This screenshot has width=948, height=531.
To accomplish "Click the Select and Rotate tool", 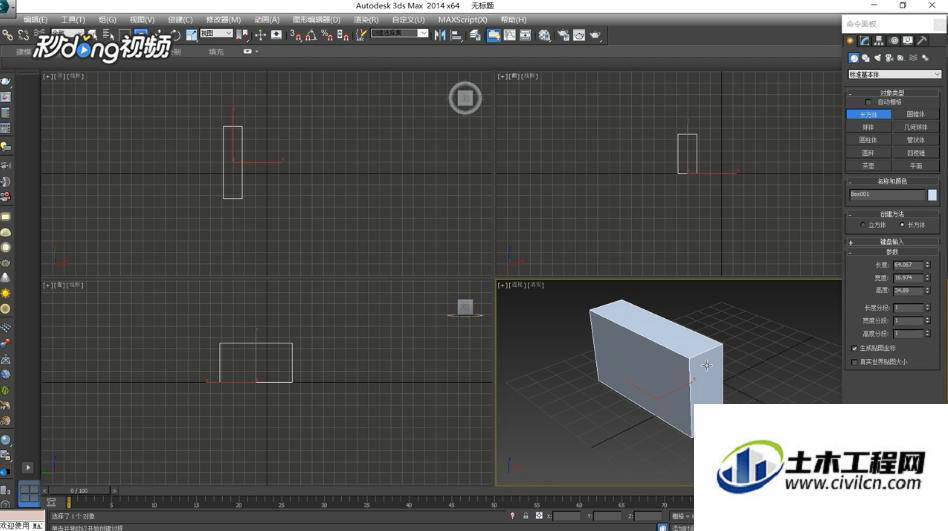I will 176,35.
